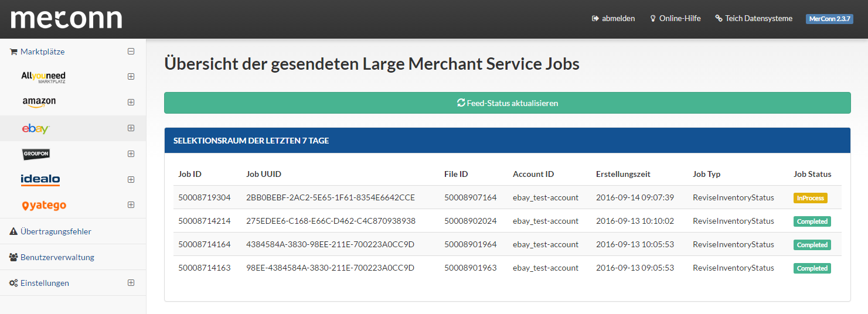Screen dimensions: 868x314
Task: Select Job ID 50008714163
Action: (x=205, y=268)
